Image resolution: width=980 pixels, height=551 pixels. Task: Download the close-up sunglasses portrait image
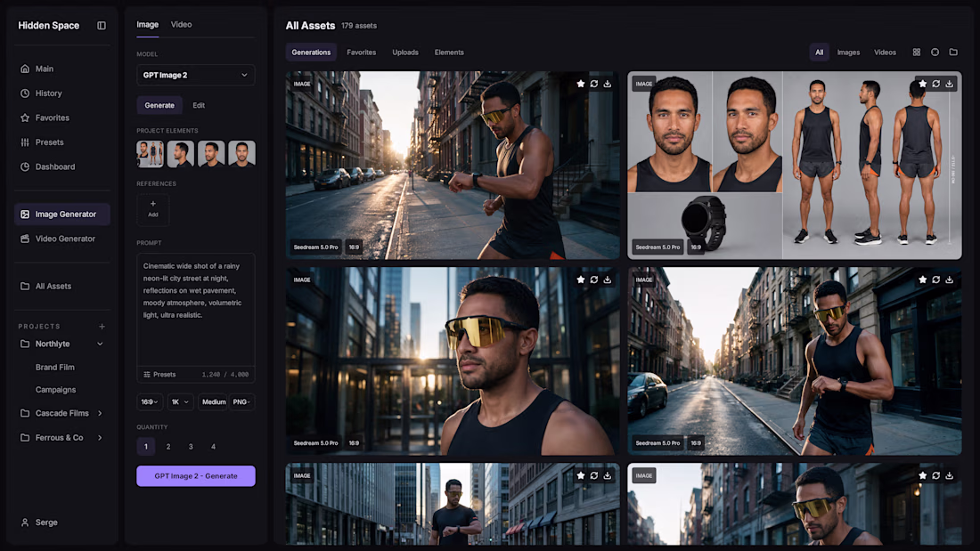pyautogui.click(x=608, y=280)
